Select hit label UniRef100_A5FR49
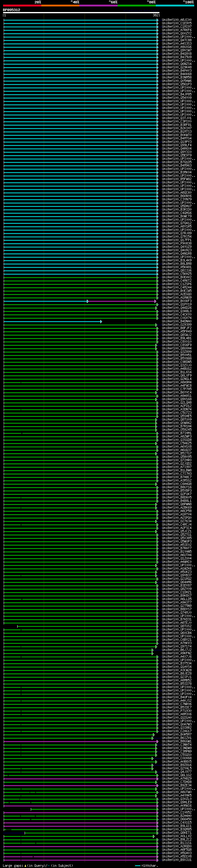Viewport: 197px width, 868px height. coord(176,331)
